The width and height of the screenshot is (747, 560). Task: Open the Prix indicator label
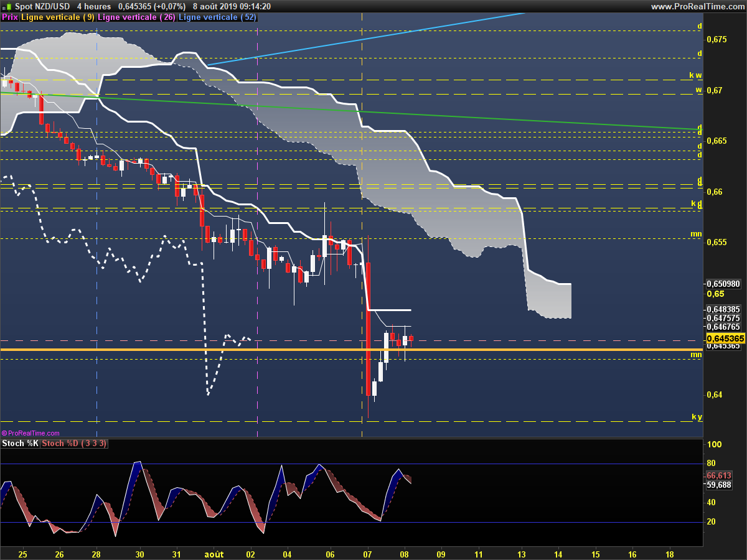pos(10,17)
